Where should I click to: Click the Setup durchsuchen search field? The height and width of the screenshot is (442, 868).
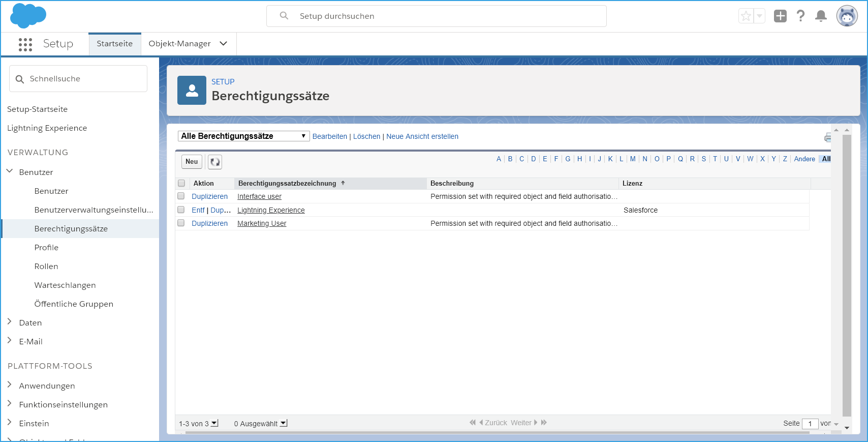click(437, 16)
